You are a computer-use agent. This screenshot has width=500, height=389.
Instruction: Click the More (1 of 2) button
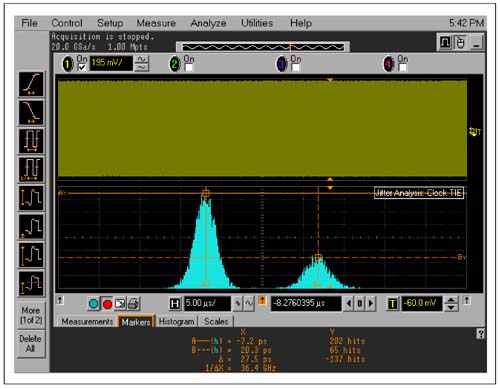(x=31, y=315)
